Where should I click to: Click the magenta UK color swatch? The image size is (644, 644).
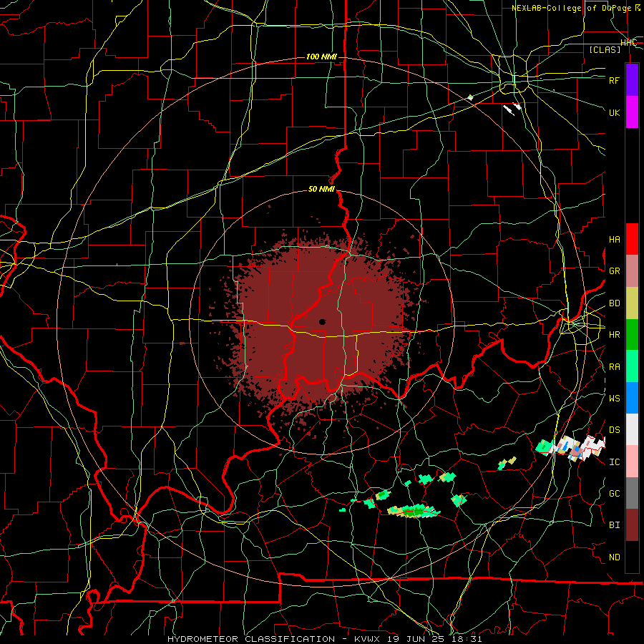632,112
